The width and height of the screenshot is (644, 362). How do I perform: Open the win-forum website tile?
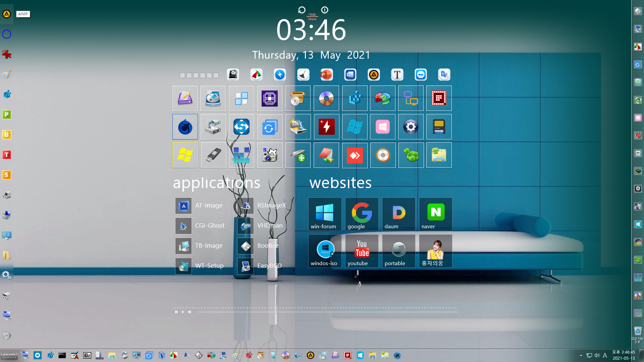click(x=325, y=214)
